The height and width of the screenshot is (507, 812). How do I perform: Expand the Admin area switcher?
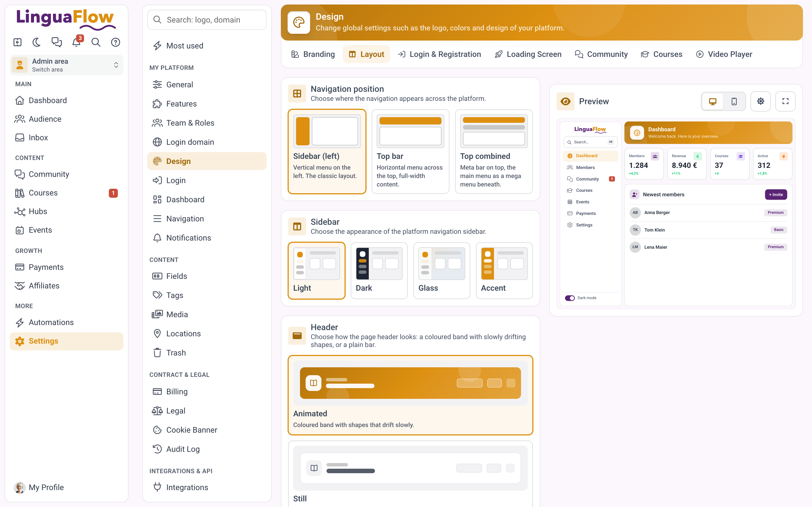coord(67,65)
